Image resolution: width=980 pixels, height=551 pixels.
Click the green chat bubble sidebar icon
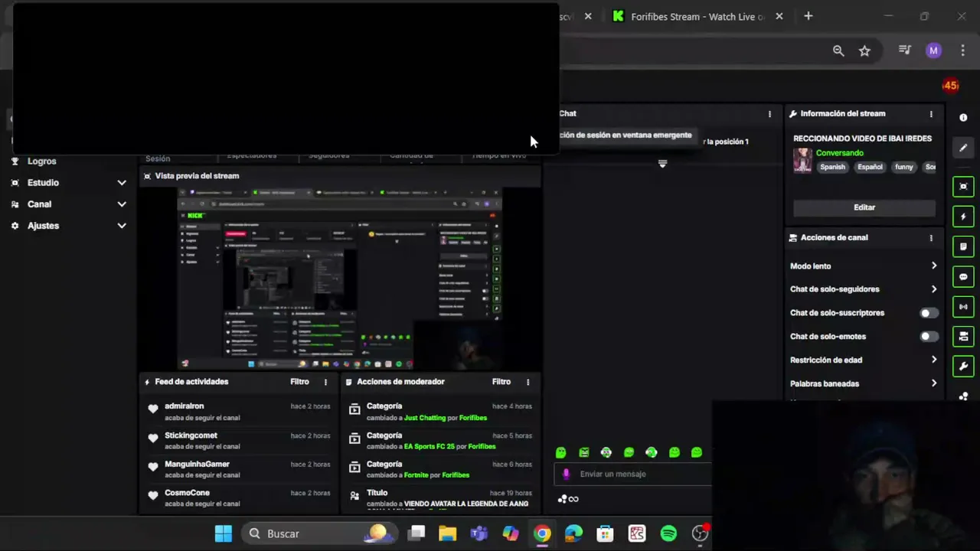[x=963, y=276]
